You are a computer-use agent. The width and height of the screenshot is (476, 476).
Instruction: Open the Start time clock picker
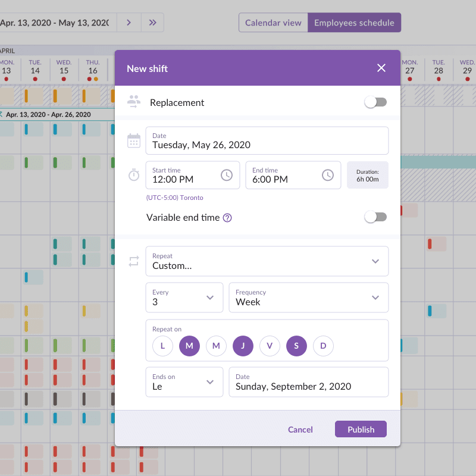pos(227,175)
